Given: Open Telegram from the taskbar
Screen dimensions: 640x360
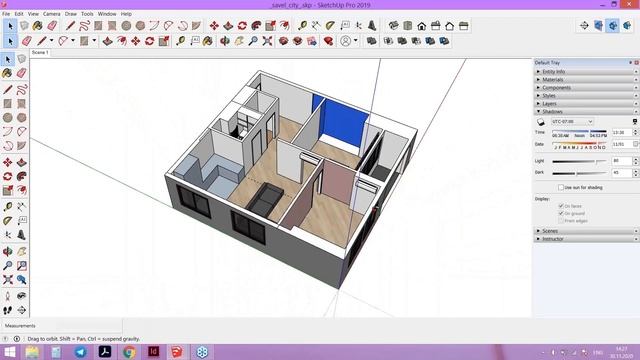Looking at the screenshot, I should click(x=80, y=352).
